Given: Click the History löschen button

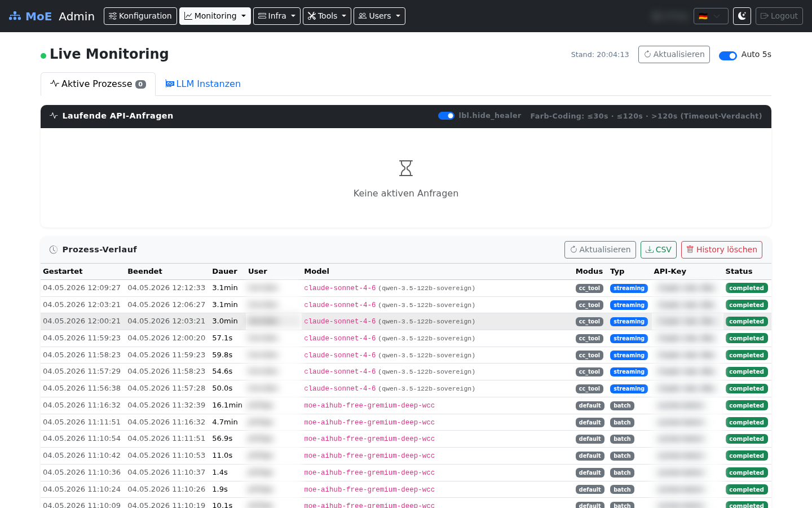Looking at the screenshot, I should 722,249.
